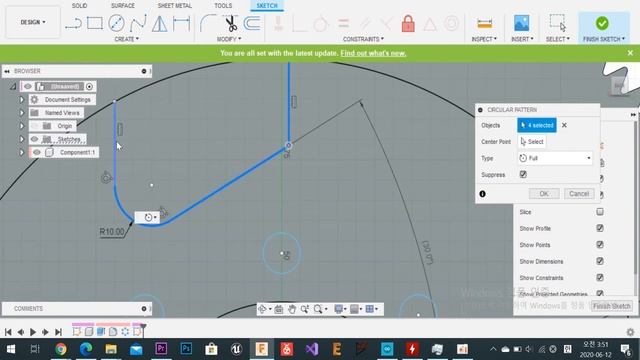Select the Spline sketch tool
The height and width of the screenshot is (360, 640).
click(x=138, y=23)
